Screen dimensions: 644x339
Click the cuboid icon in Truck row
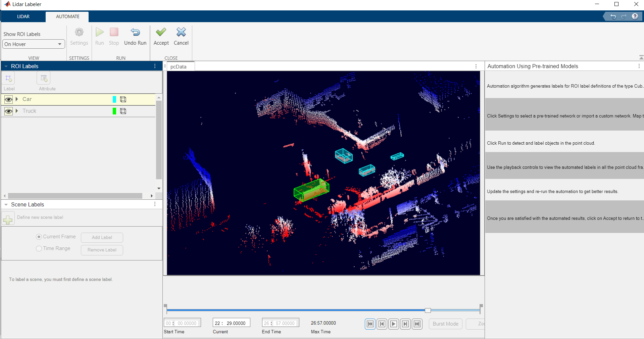(x=123, y=111)
